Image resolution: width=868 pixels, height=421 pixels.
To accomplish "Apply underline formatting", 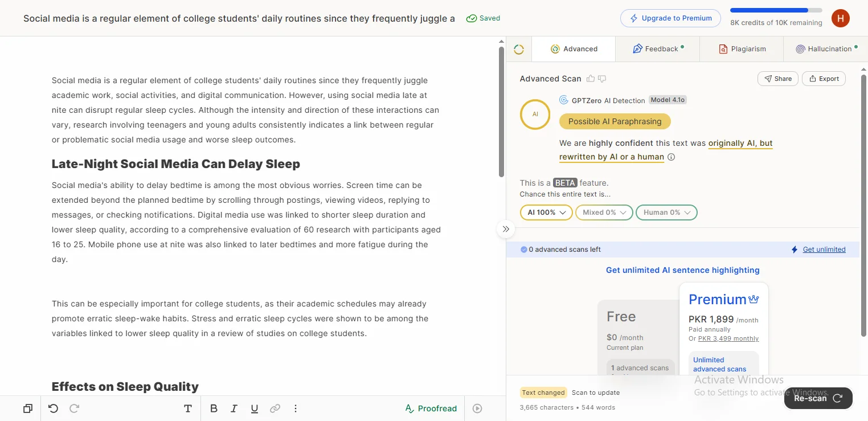I will click(255, 408).
